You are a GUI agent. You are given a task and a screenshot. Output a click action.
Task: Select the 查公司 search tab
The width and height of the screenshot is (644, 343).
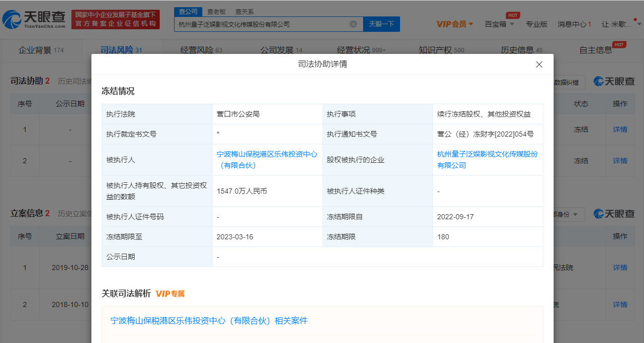(188, 11)
